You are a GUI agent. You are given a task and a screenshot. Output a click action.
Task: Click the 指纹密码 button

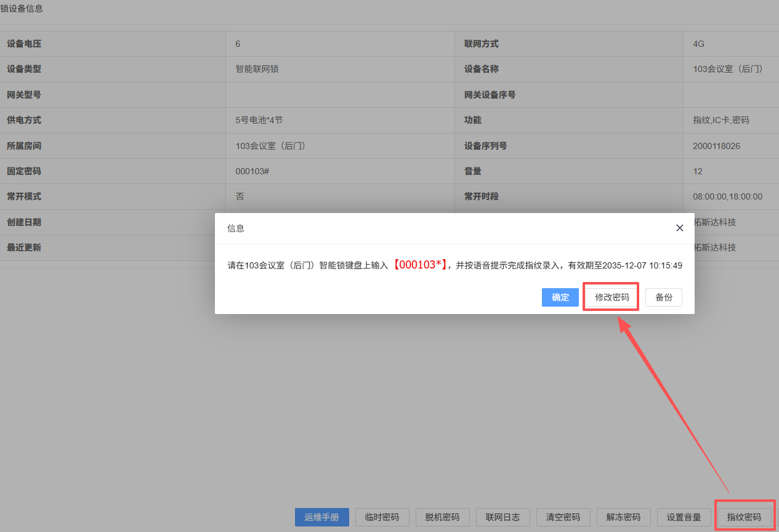pos(744,517)
